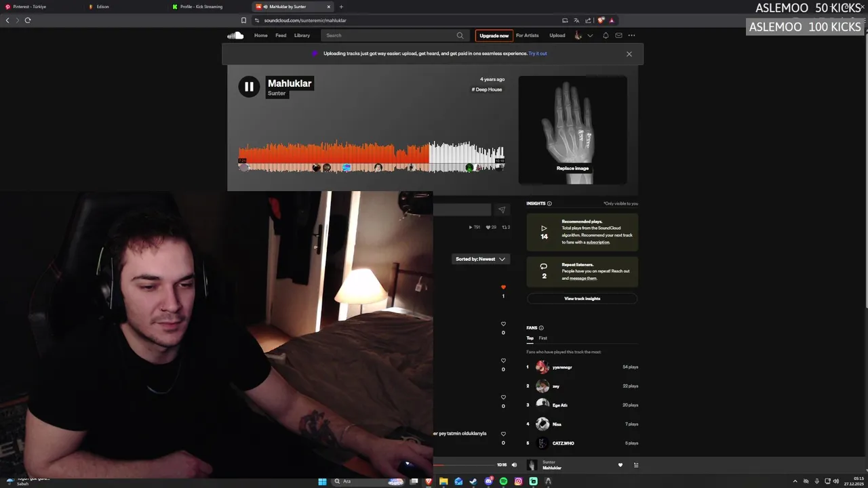Screen dimensions: 868x488
Task: Click the Fans info icon
Action: point(541,328)
